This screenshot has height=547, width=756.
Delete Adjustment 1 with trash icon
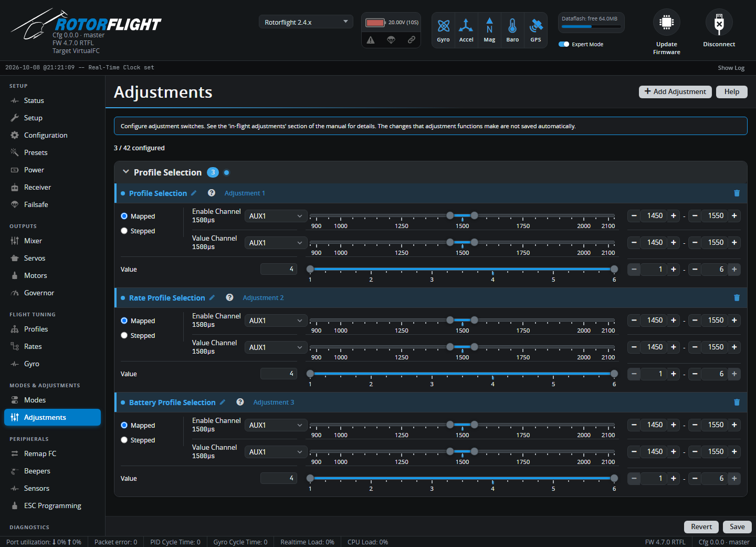[x=737, y=193]
